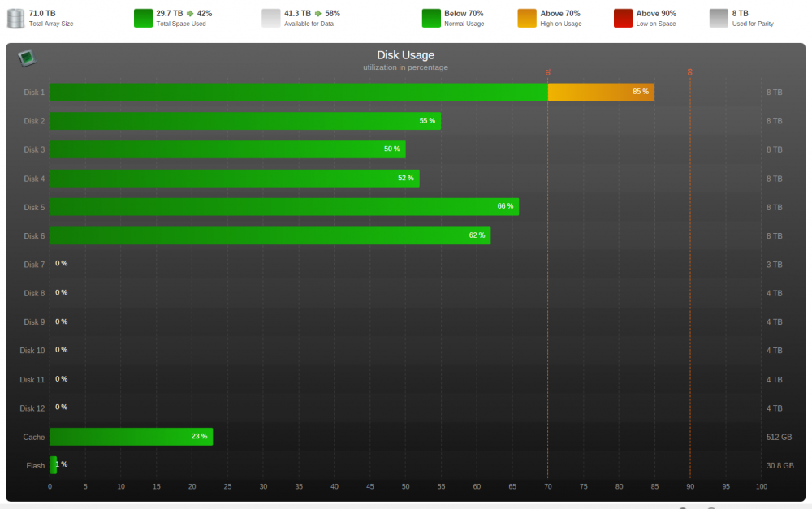
Task: Click the 4 TB size for Disk 12
Action: (774, 408)
